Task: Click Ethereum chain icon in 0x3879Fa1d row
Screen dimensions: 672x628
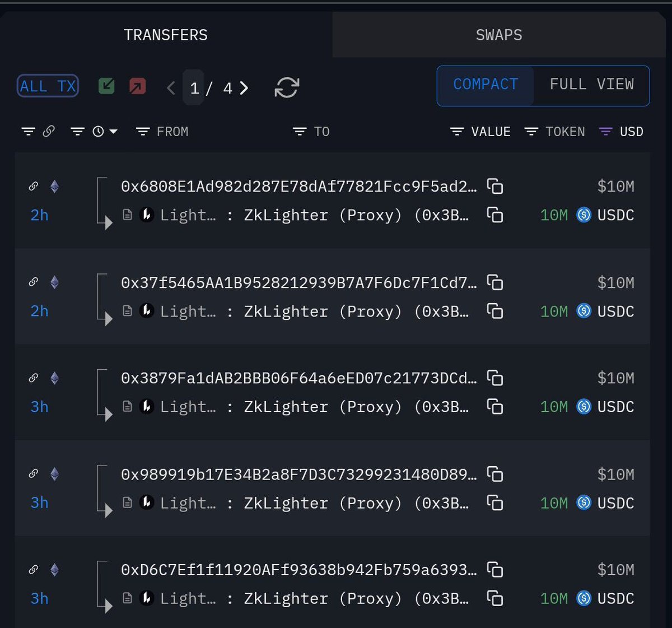Action: (x=54, y=378)
